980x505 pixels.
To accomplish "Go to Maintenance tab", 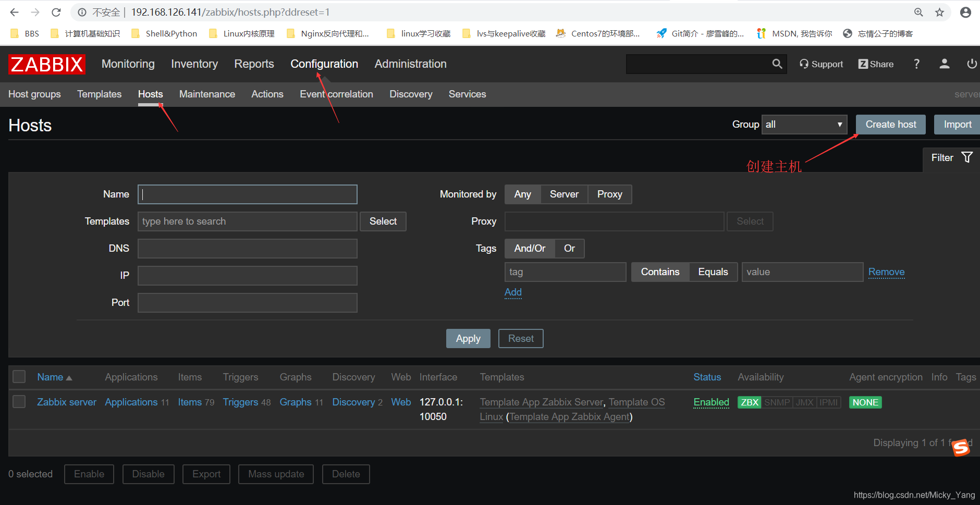I will click(x=207, y=94).
